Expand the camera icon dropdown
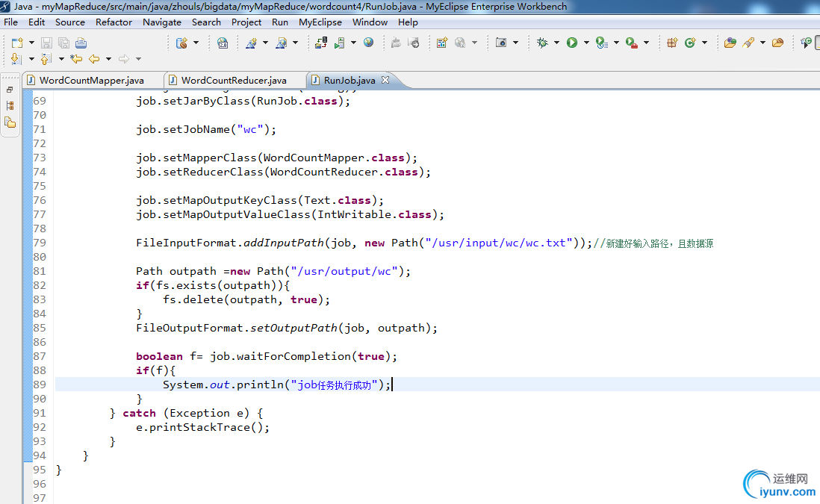The width and height of the screenshot is (820, 504). (x=515, y=43)
